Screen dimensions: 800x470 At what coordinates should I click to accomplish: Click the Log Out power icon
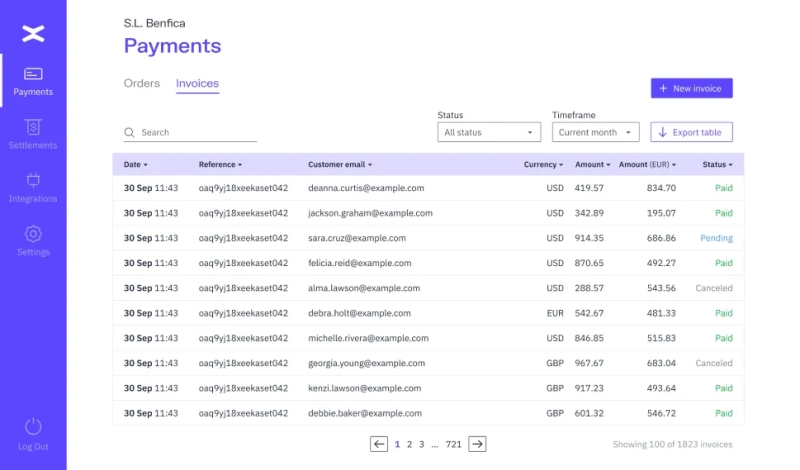(x=33, y=427)
